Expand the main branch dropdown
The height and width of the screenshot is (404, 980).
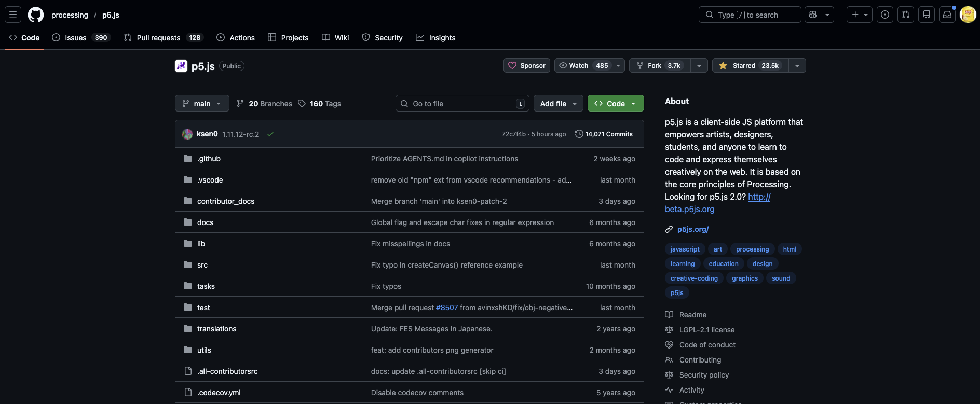[202, 104]
